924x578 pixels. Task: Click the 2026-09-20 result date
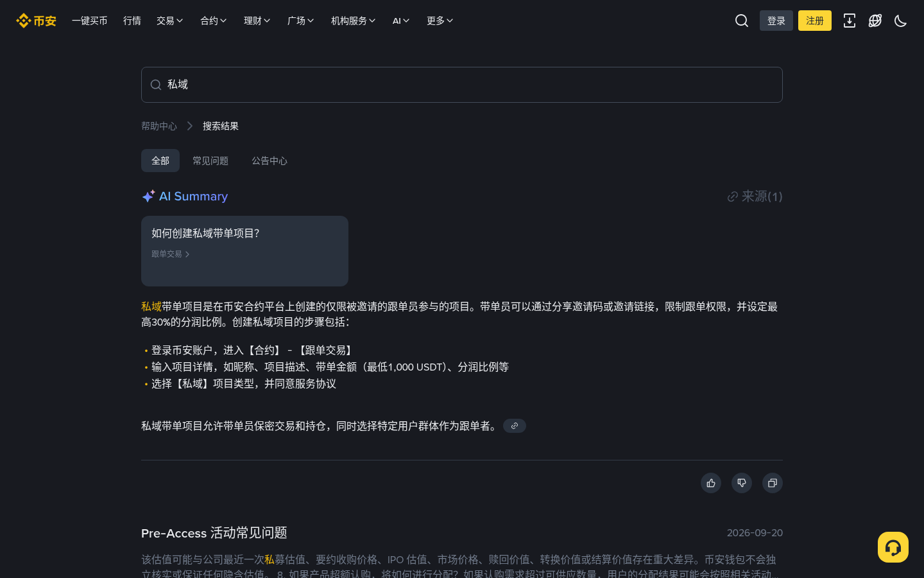click(x=755, y=533)
